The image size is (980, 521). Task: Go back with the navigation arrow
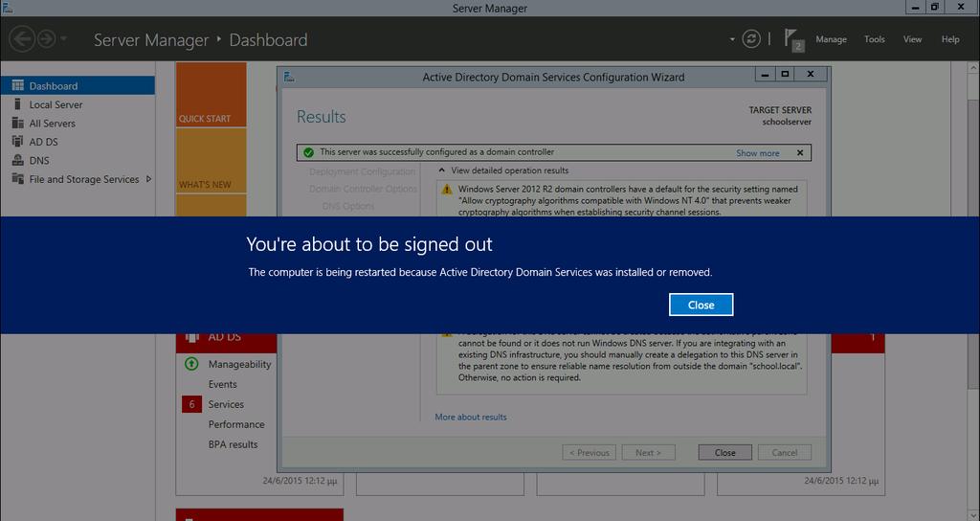[x=22, y=38]
